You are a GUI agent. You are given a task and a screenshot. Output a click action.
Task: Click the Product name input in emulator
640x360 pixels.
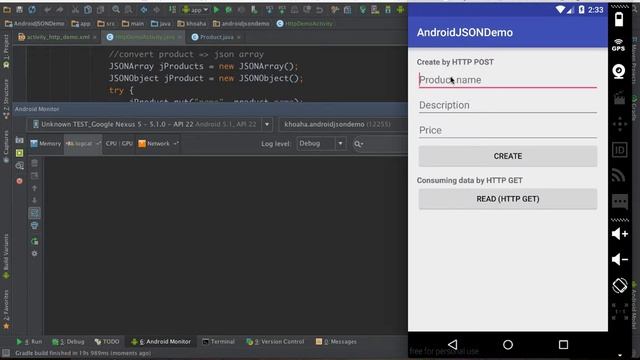508,80
